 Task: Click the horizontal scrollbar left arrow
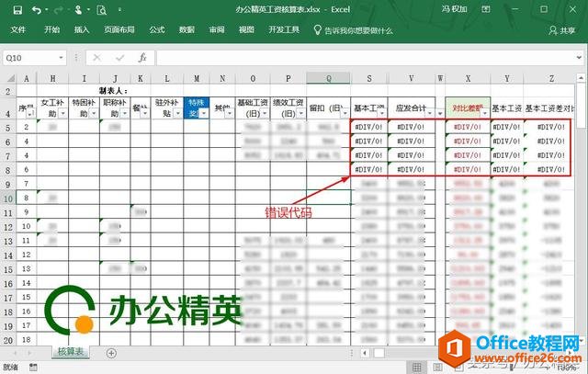(x=365, y=353)
